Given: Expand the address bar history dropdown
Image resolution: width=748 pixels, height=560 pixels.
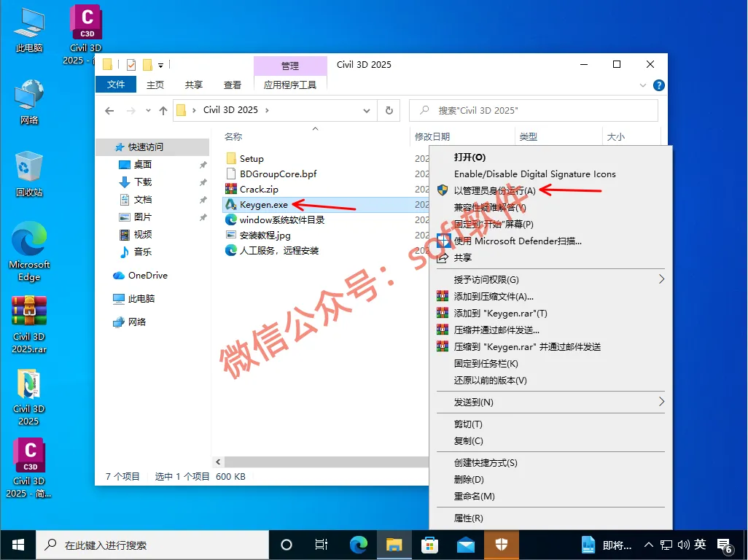Looking at the screenshot, I should tap(367, 111).
